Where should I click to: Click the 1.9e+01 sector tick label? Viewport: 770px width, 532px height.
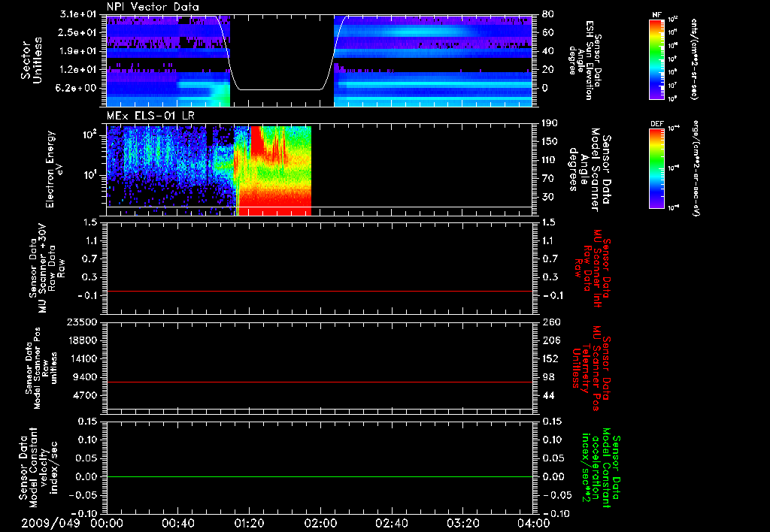click(80, 51)
